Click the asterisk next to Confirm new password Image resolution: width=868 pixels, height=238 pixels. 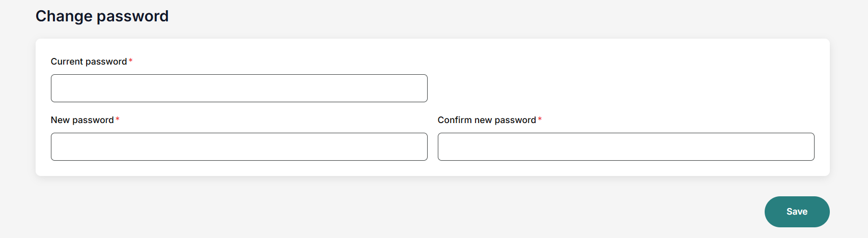click(x=540, y=120)
